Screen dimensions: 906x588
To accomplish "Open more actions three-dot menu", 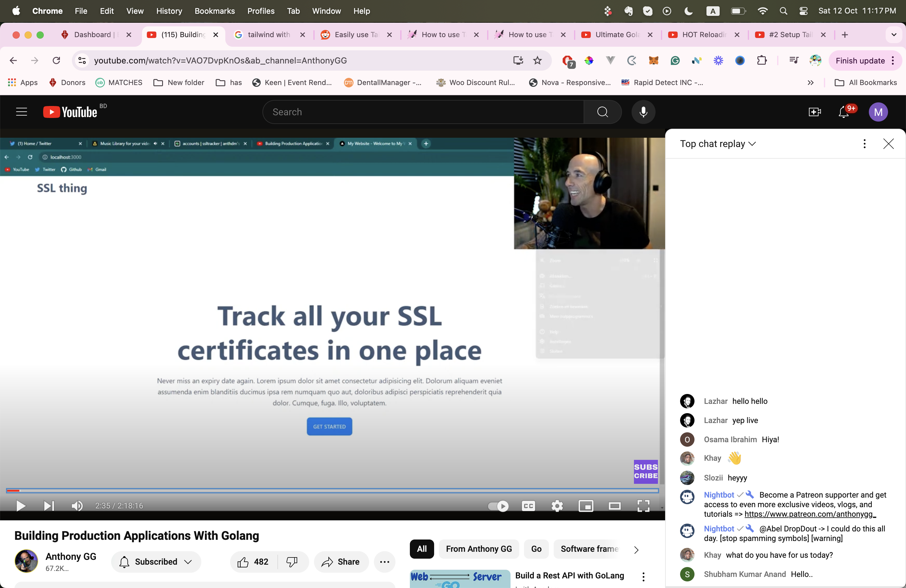I will 384,561.
